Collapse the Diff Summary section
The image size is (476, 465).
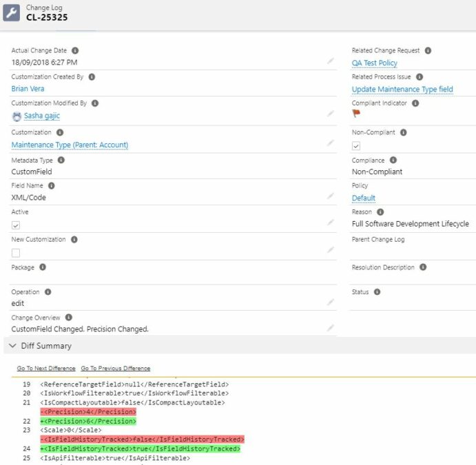tap(12, 346)
